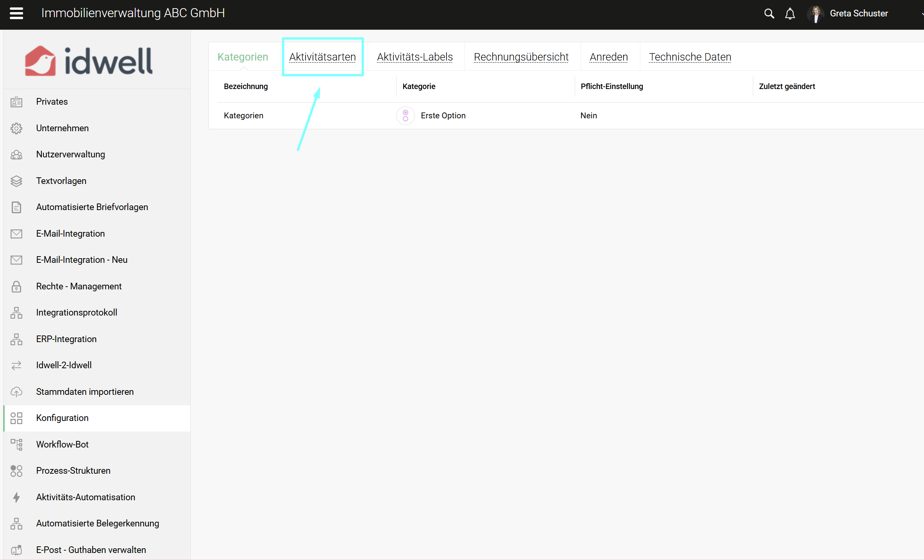Click the idwell logo
The width and height of the screenshot is (924, 560).
[x=89, y=61]
